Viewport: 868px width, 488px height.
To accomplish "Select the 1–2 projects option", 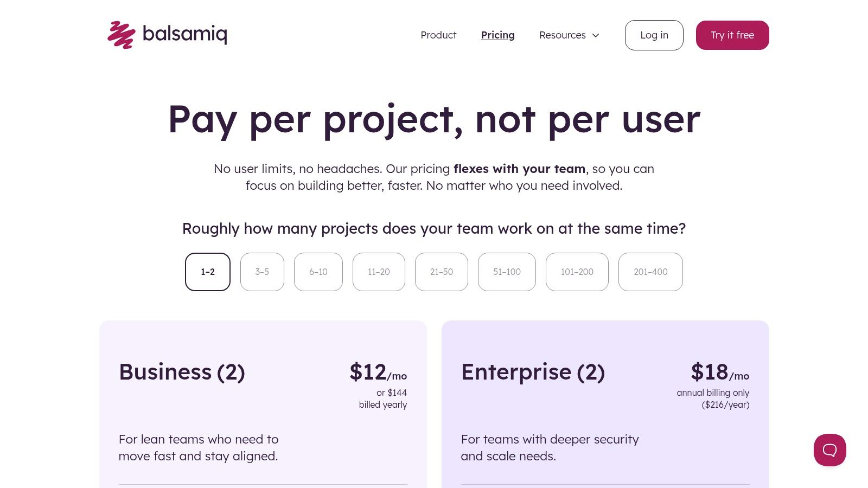I will click(207, 272).
